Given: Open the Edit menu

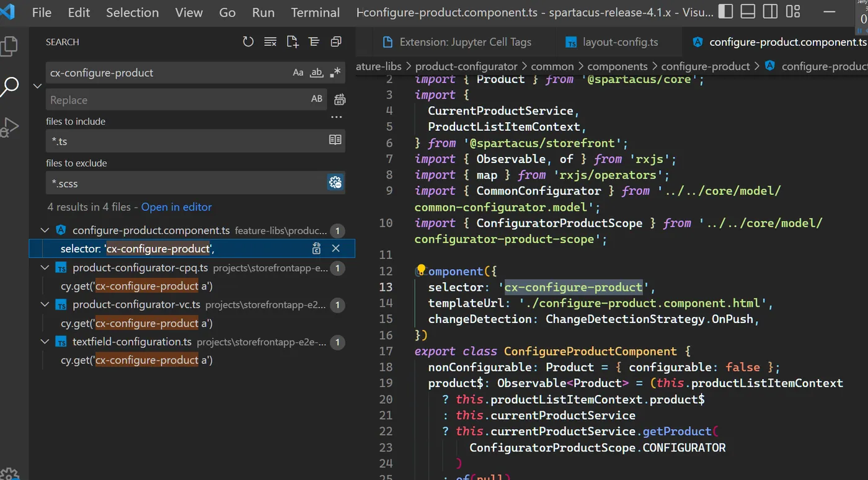Looking at the screenshot, I should tap(79, 12).
